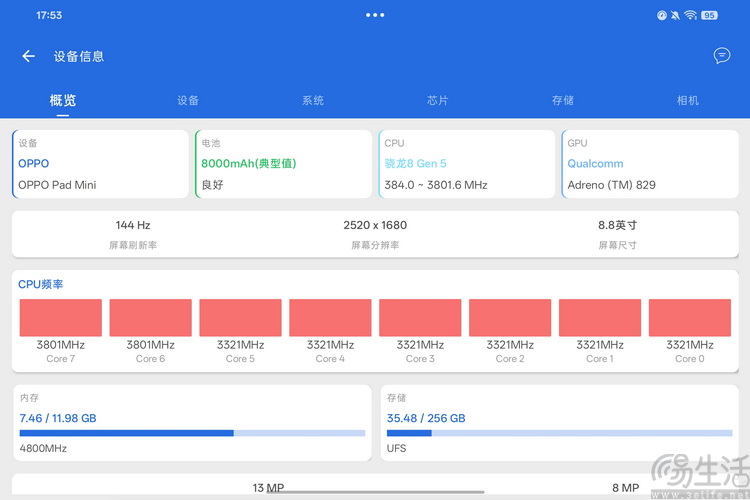Tap the three-dot handle at top
The width and height of the screenshot is (750, 500).
click(375, 15)
